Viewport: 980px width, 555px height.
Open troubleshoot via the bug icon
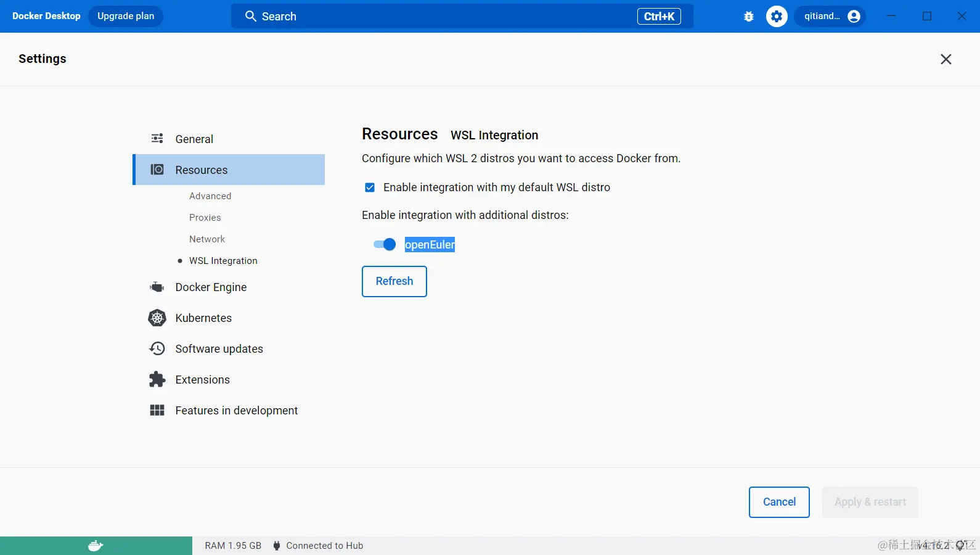tap(749, 17)
